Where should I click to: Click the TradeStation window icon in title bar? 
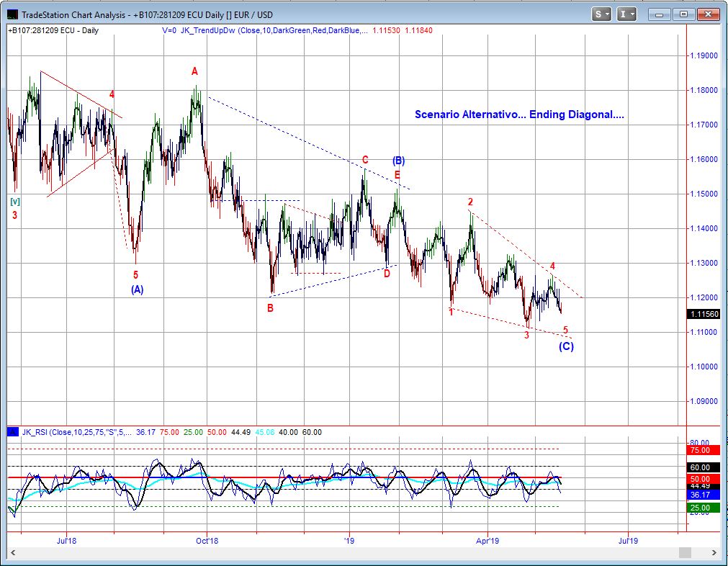[x=12, y=14]
